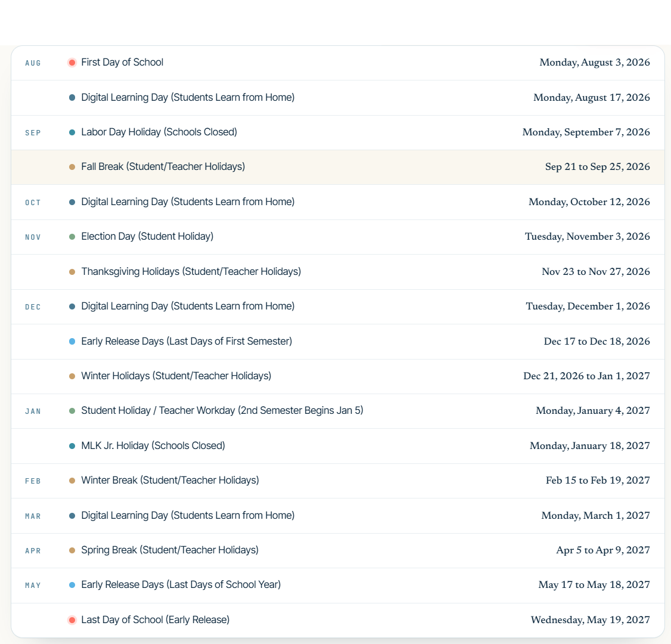Image resolution: width=671 pixels, height=644 pixels.
Task: Select the Apr 5 to Apr 9, 2027 range
Action: (x=603, y=550)
